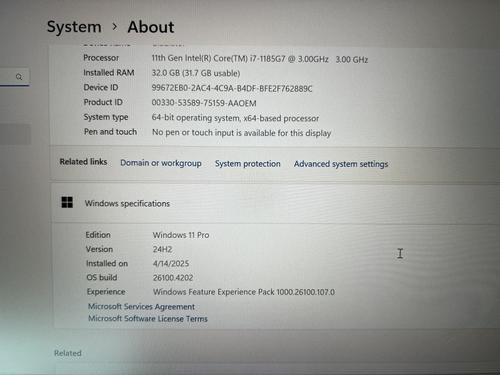Click the Edition label

tap(98, 235)
